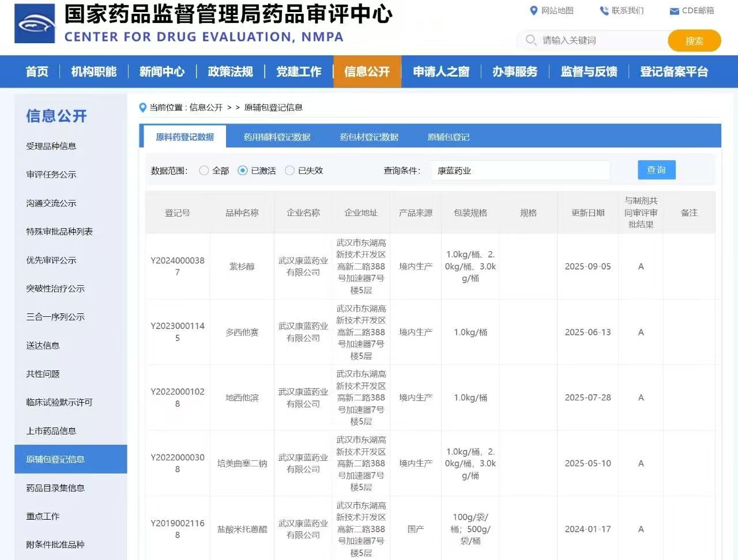Click the site map pin icon
This screenshot has height=560, width=738.
pyautogui.click(x=533, y=10)
